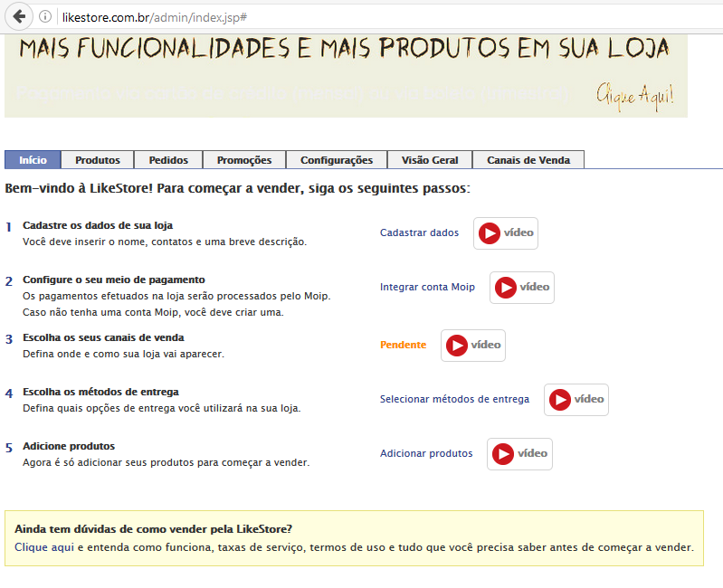Play the video next to Pendente status

pyautogui.click(x=473, y=346)
